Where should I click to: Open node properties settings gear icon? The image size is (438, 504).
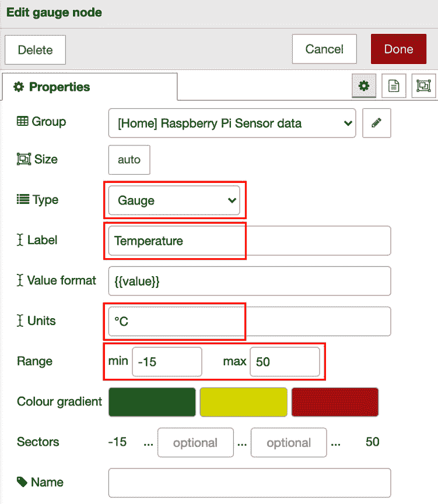(x=364, y=86)
